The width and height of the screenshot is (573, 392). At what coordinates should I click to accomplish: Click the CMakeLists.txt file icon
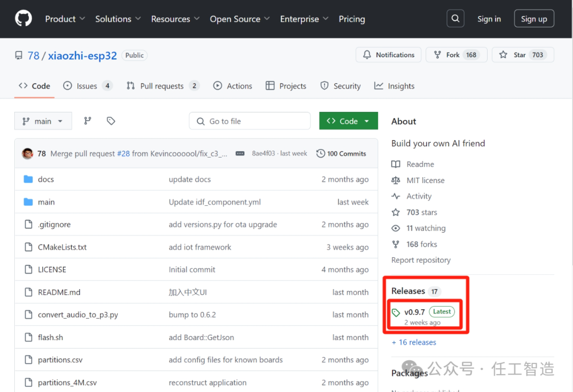[29, 247]
